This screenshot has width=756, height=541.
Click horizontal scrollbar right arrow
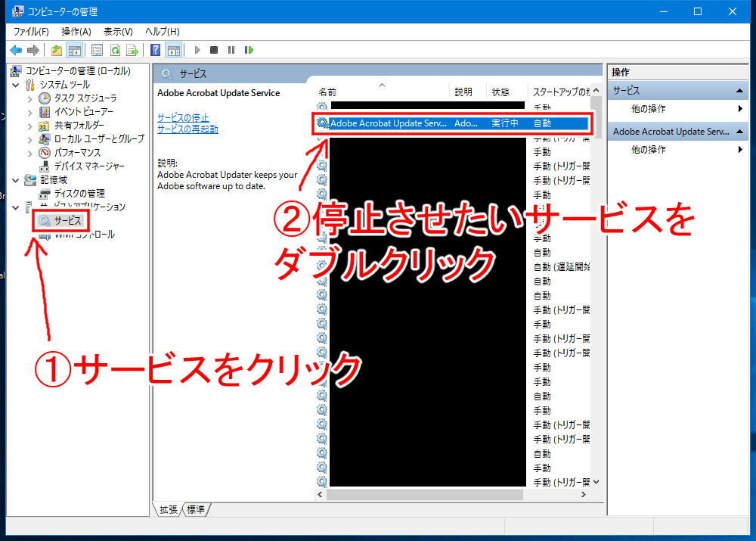[584, 495]
